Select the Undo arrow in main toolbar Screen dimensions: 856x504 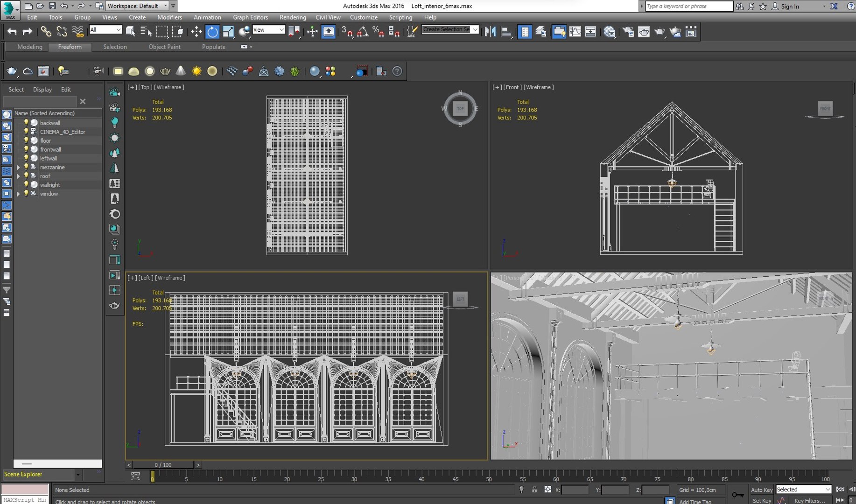click(x=12, y=32)
